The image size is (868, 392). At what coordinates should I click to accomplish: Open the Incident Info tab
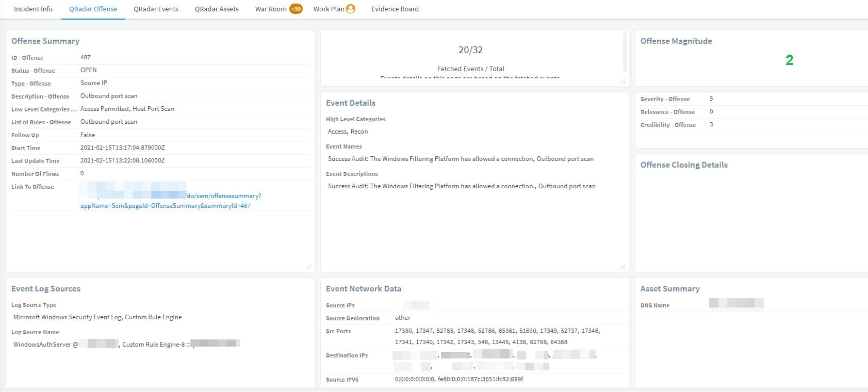tap(33, 9)
